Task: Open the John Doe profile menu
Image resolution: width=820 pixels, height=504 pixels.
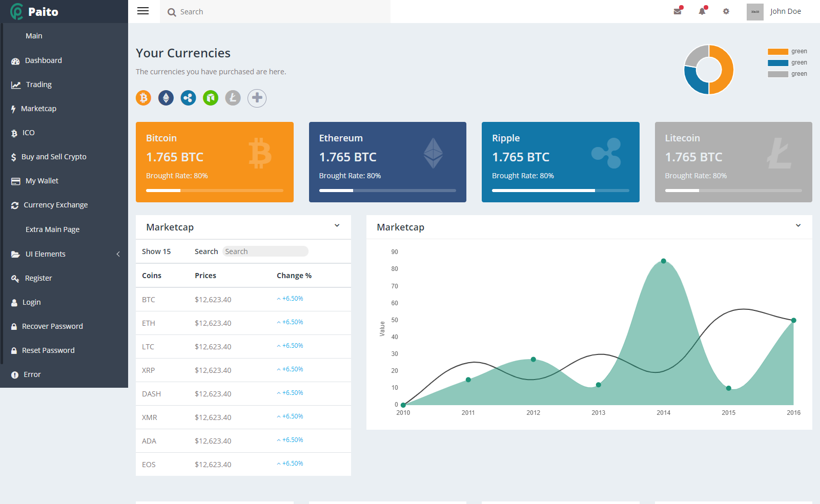Action: (785, 11)
